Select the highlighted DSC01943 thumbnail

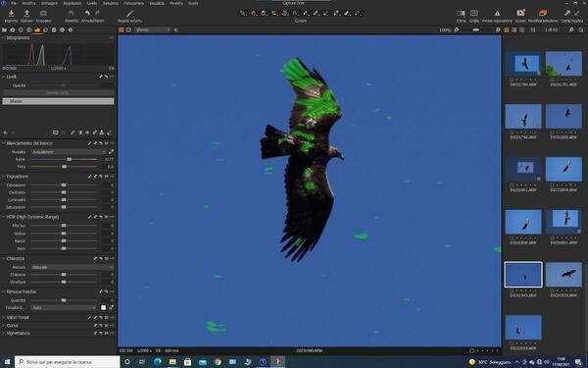(x=523, y=275)
